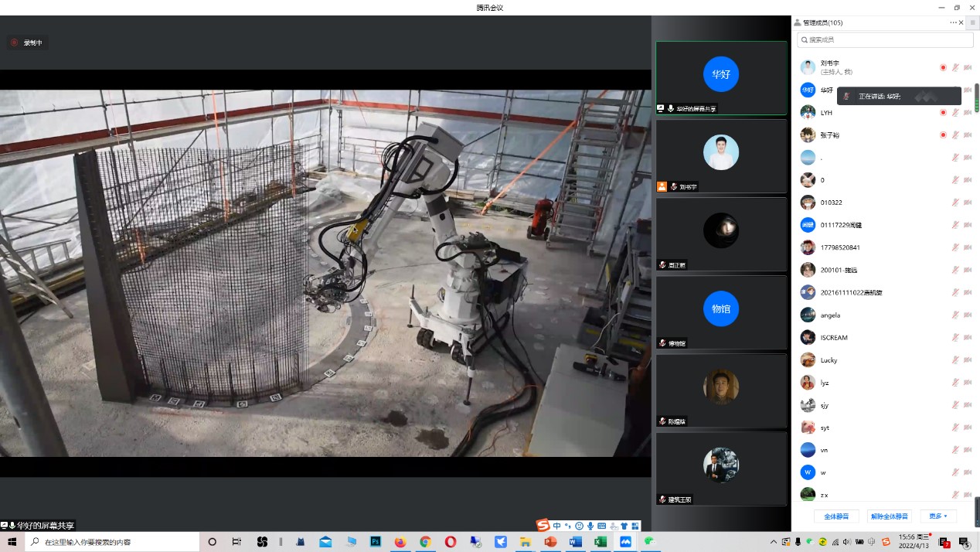Click the member list scrollbar
The height and width of the screenshot is (552, 980).
pos(976,97)
